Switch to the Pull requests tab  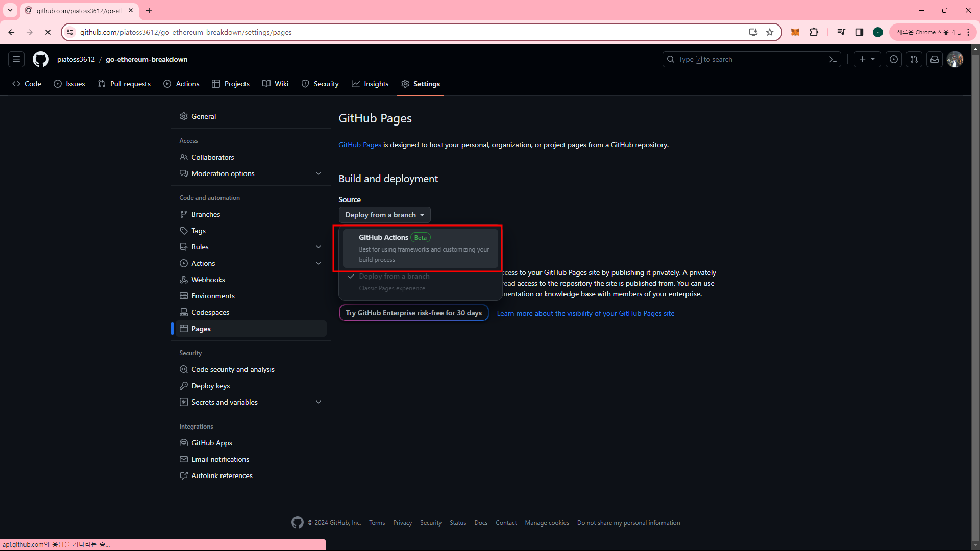[124, 84]
